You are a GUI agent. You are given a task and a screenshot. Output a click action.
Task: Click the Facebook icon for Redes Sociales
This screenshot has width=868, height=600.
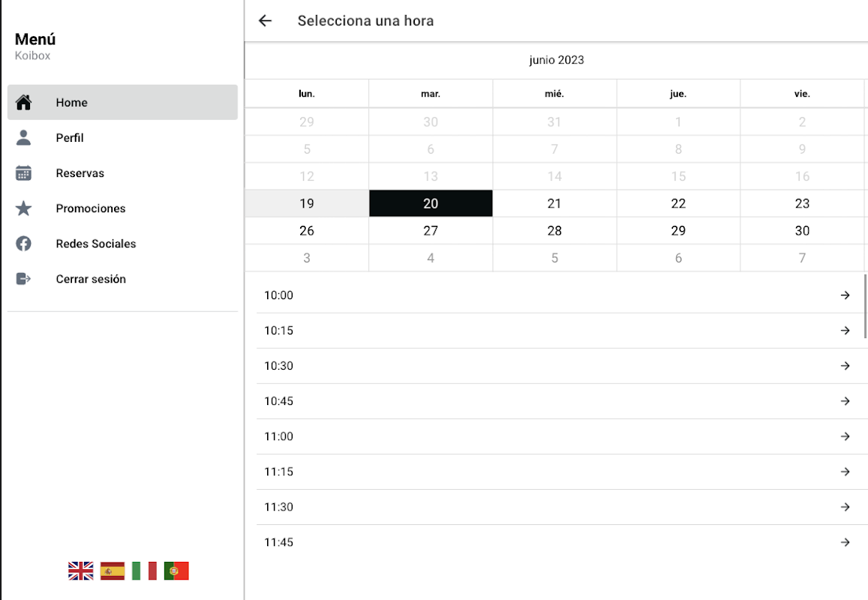click(23, 244)
